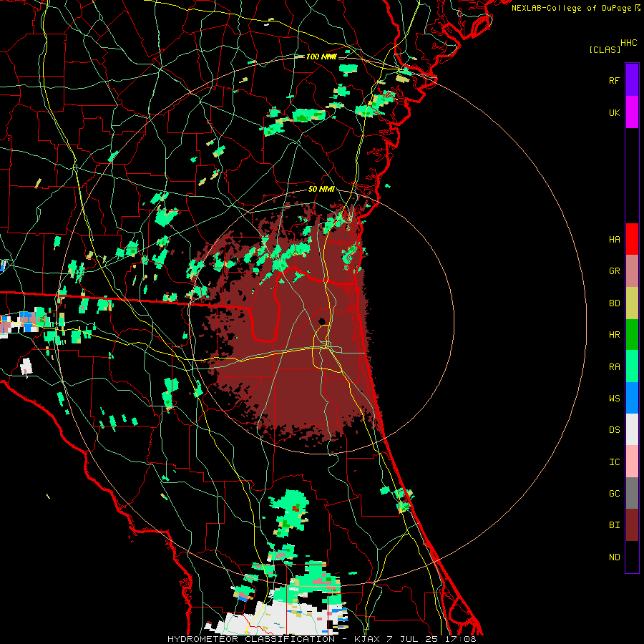Click the 50 NMI range ring label
This screenshot has width=644, height=644.
pos(321,189)
